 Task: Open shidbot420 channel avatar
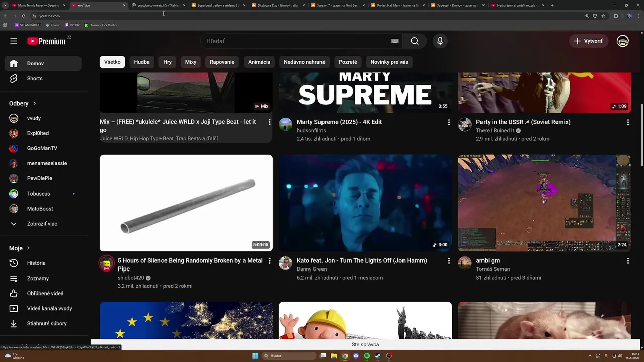point(106,263)
